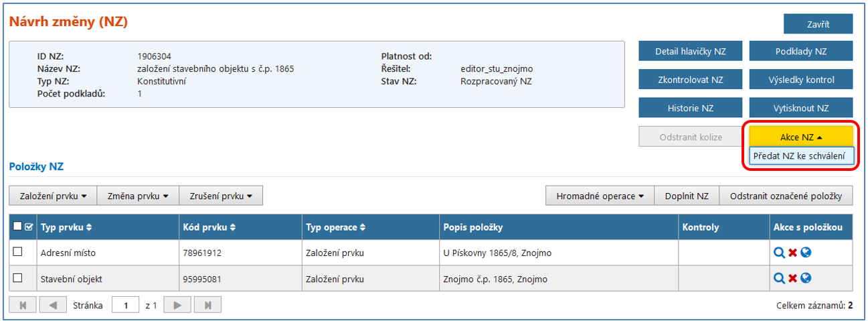Sort table by Typ prvku column
Image resolution: width=868 pixels, height=321 pixels.
point(66,227)
